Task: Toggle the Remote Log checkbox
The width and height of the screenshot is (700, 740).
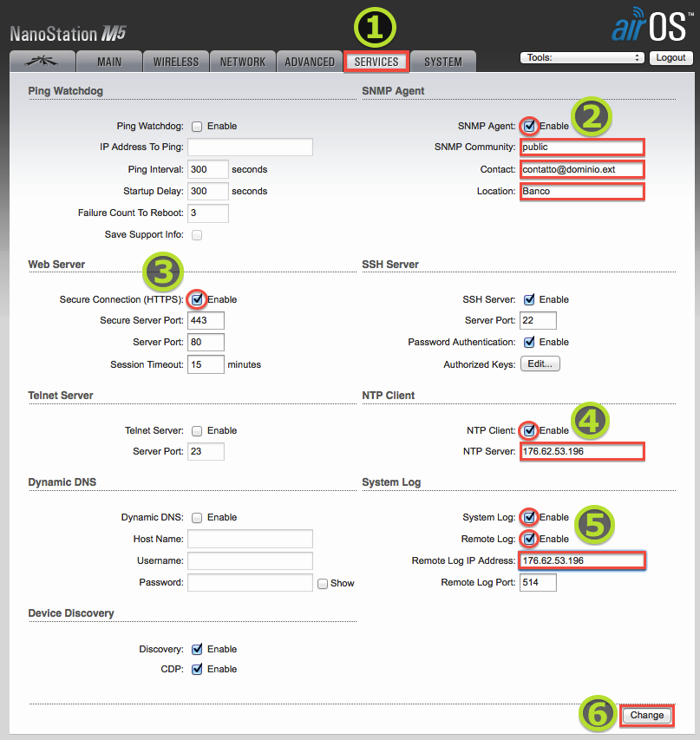Action: [529, 539]
